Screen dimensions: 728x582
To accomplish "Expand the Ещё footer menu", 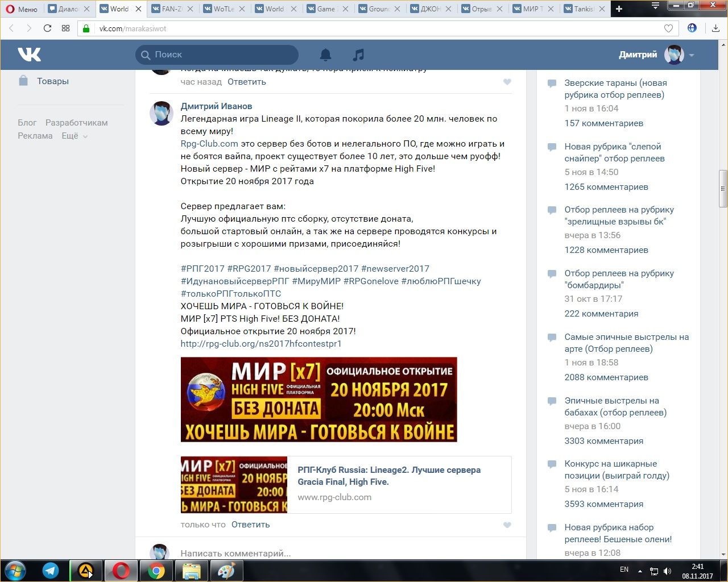I will 75,136.
